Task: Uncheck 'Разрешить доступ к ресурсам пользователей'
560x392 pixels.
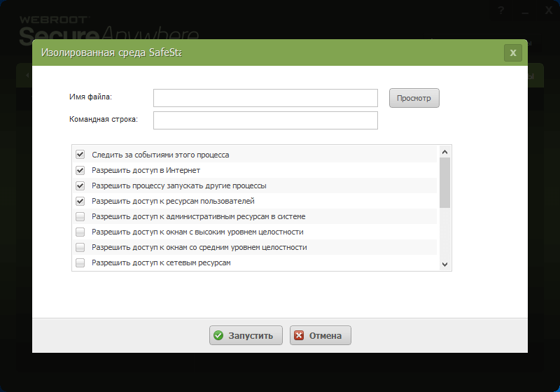Action: [80, 201]
